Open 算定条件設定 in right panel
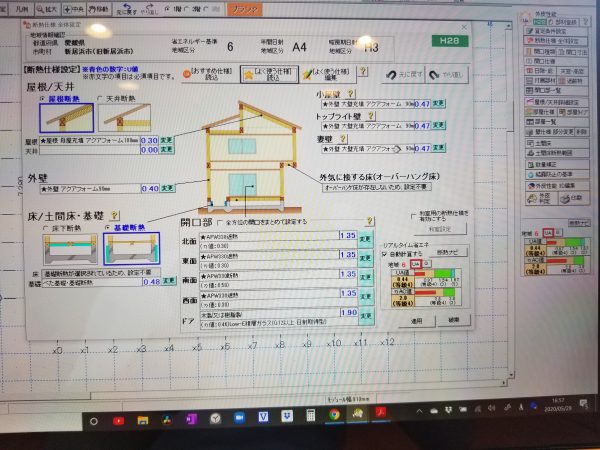The height and width of the screenshot is (450, 600). click(x=556, y=31)
